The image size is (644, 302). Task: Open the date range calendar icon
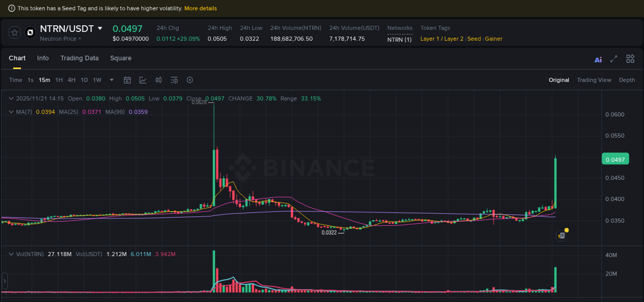127,80
